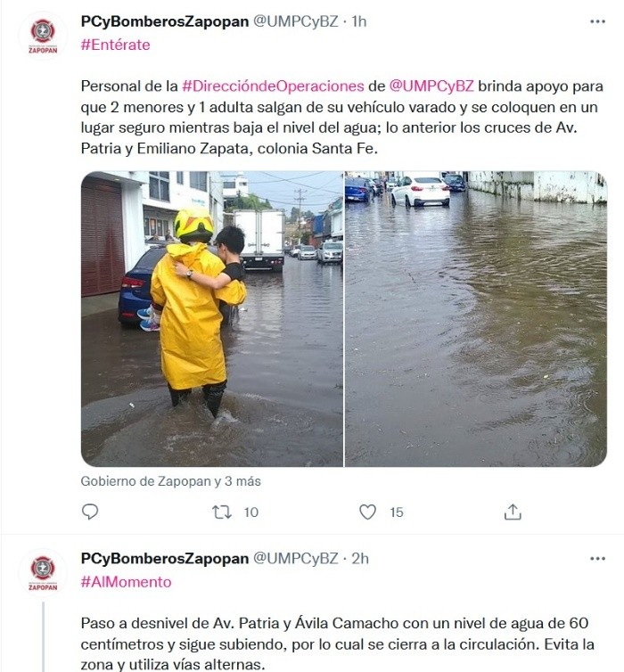Click PCyBomberosZapopan avatar on second tweet
Image resolution: width=624 pixels, height=672 pixels.
click(x=43, y=573)
